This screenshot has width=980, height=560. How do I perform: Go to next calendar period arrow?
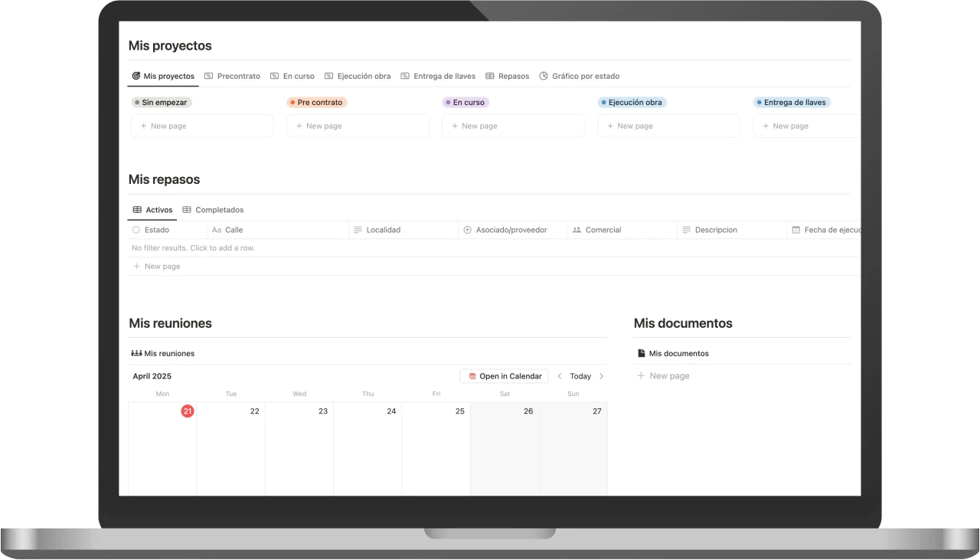[602, 376]
